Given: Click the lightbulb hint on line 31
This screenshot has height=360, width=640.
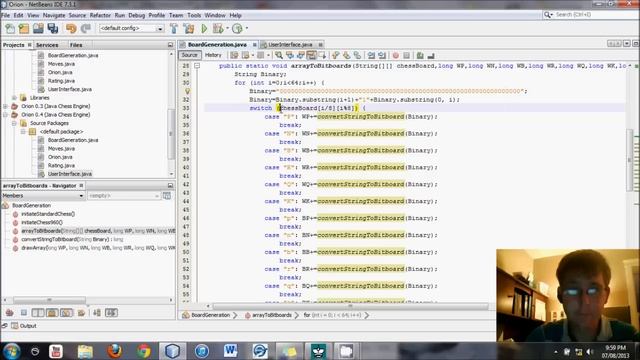Looking at the screenshot, I should 187,91.
